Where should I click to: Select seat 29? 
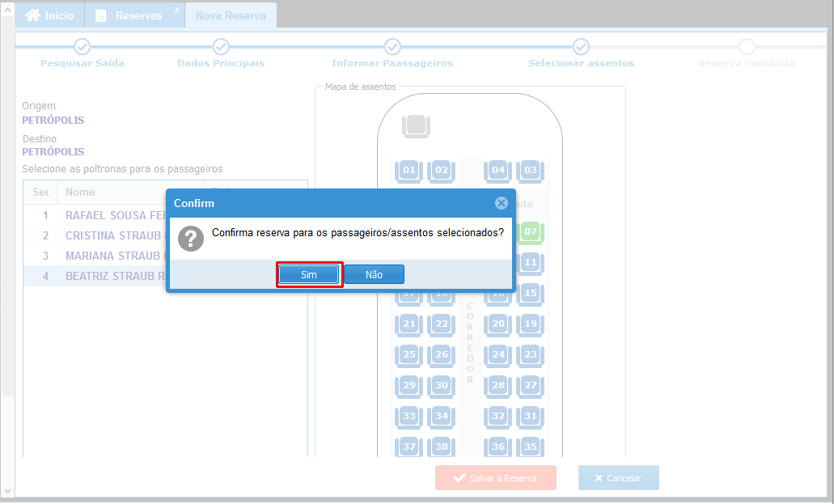coord(409,387)
